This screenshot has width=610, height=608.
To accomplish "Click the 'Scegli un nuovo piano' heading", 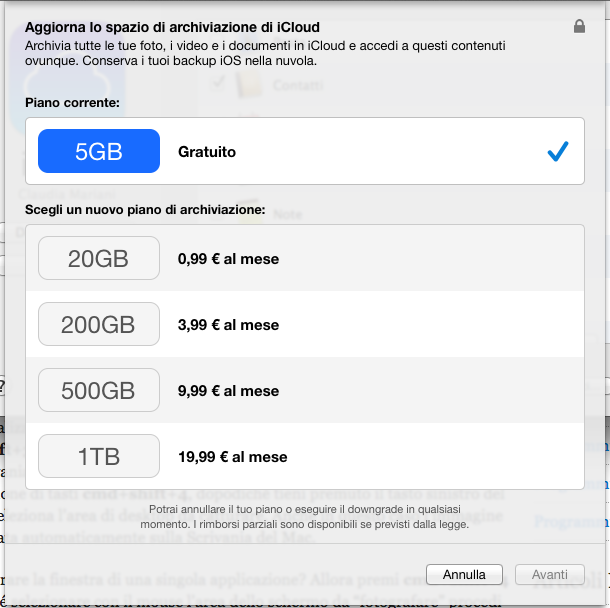I will (x=145, y=211).
